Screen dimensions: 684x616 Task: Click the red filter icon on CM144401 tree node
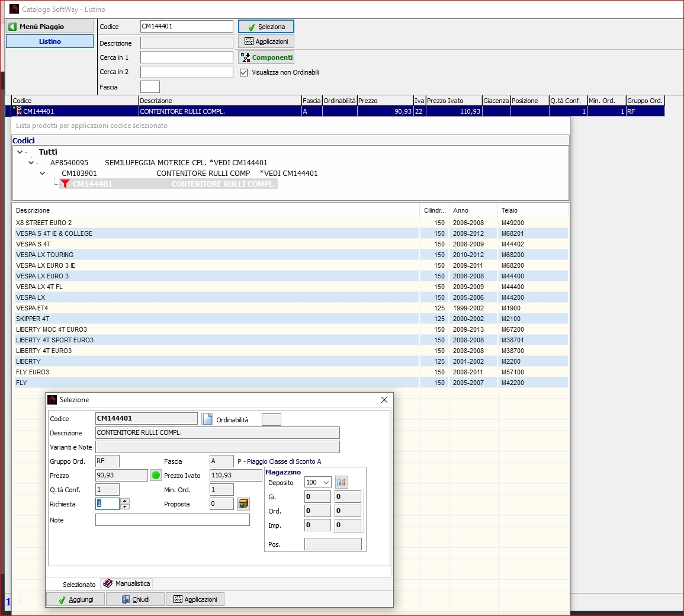[x=65, y=184]
